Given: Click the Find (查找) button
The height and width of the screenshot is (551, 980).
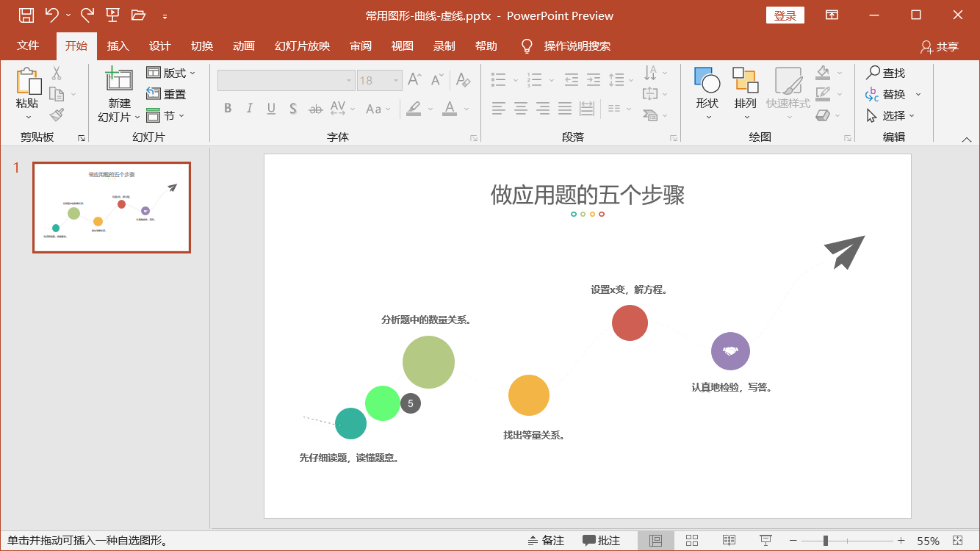Looking at the screenshot, I should pyautogui.click(x=885, y=73).
